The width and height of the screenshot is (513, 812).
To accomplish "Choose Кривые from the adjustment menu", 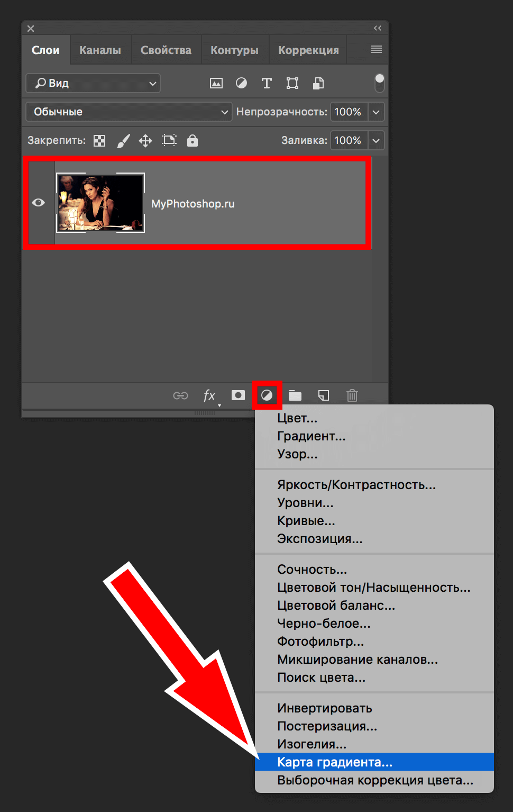I will point(306,521).
